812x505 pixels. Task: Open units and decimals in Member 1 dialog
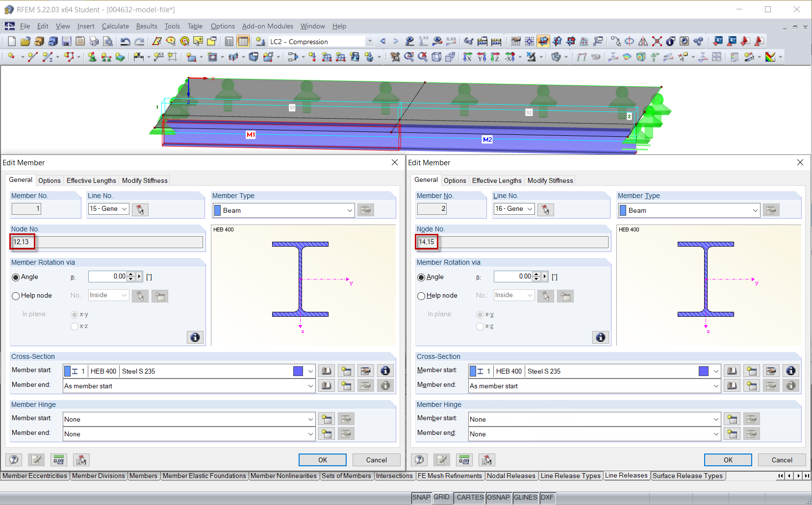pyautogui.click(x=59, y=460)
